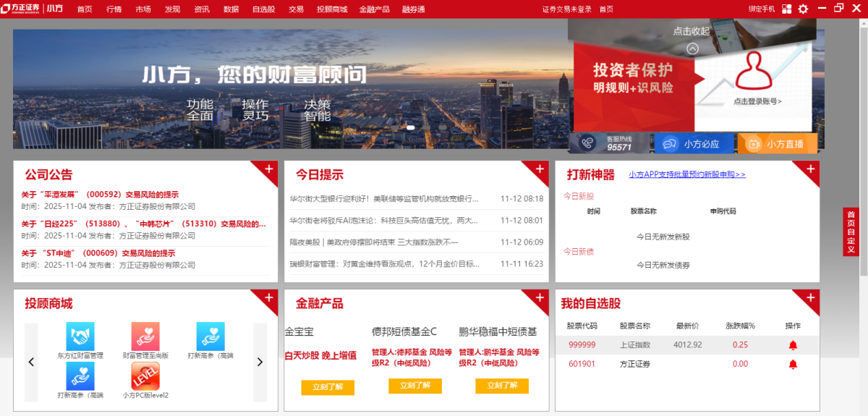Open the 财富管理至尚版 icon
This screenshot has width=868, height=416.
click(x=145, y=336)
